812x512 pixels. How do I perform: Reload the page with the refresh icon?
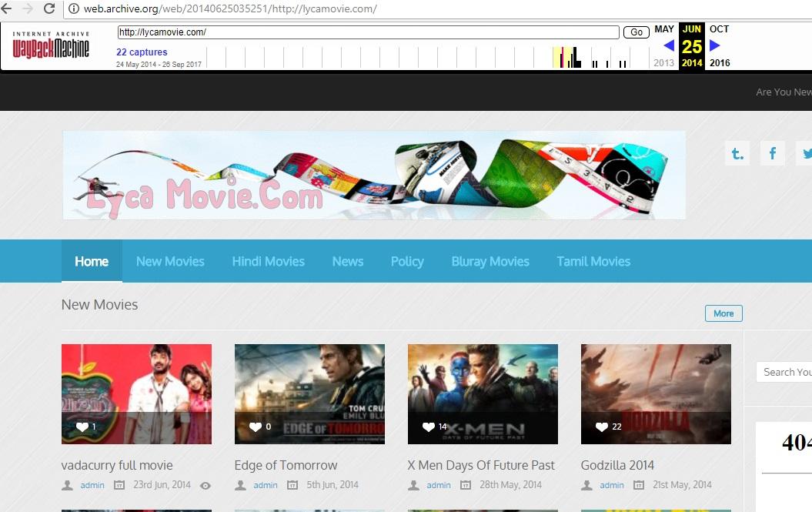tap(49, 8)
